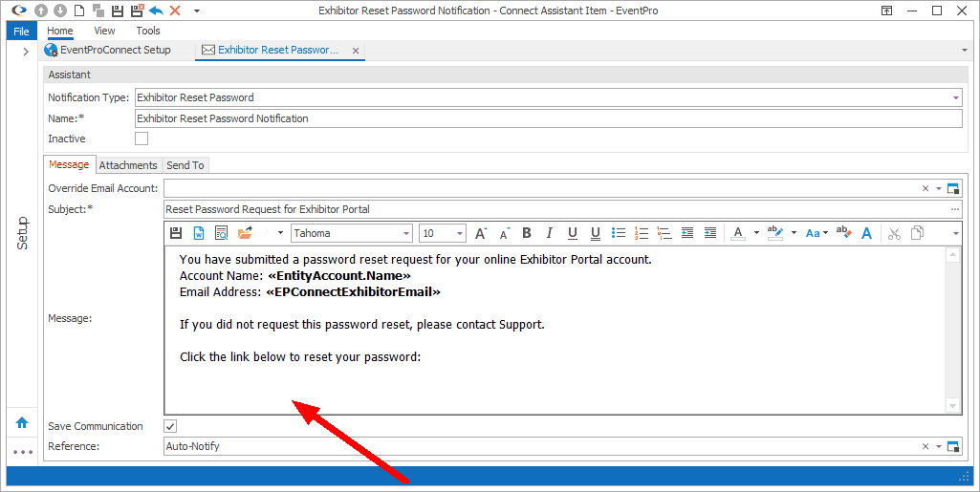Click the next record down-arrow icon
The image size is (980, 492).
coord(59,11)
